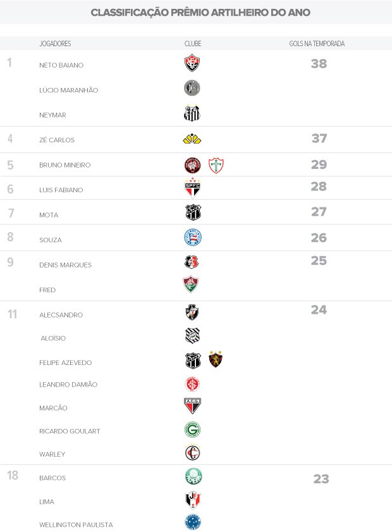Click the Cruzeiro crest by Wellington Paulista
392x532 pixels.
(x=193, y=523)
